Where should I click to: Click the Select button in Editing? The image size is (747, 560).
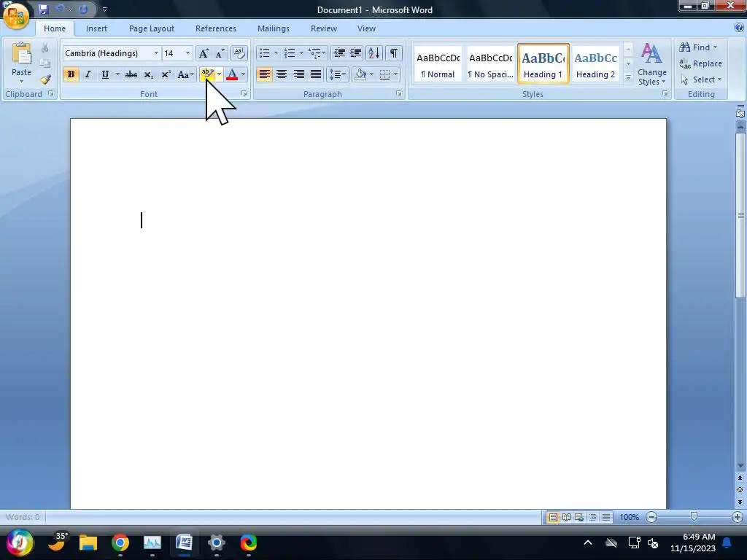701,79
